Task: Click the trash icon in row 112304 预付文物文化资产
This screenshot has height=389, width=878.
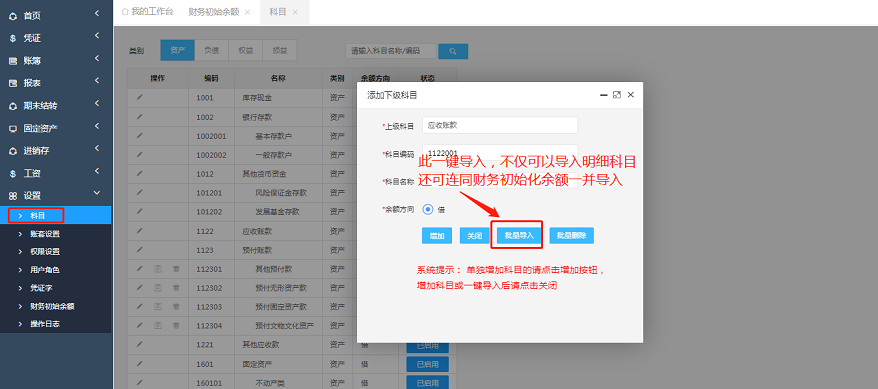Action: click(176, 325)
